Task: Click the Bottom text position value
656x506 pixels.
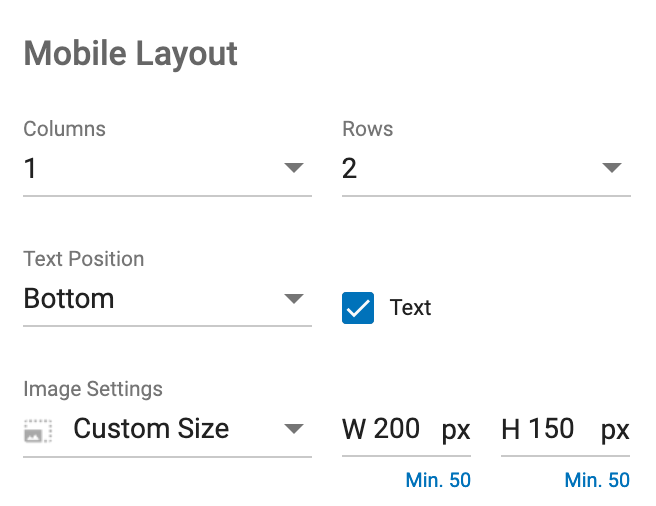Action: click(x=69, y=299)
